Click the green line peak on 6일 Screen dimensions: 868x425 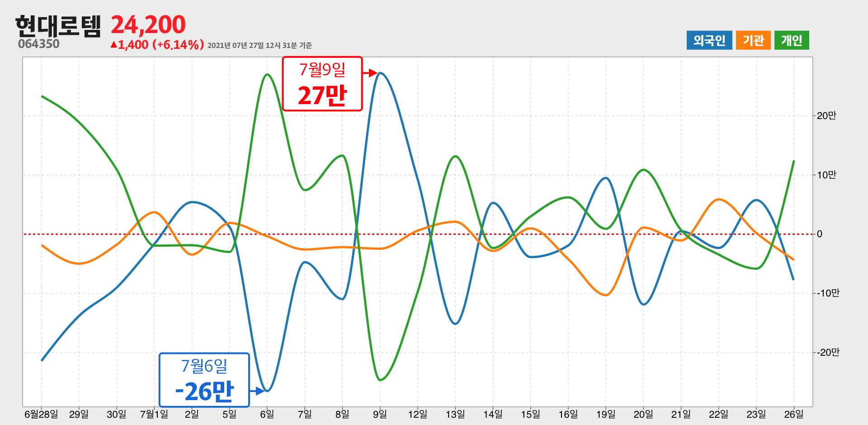267,75
